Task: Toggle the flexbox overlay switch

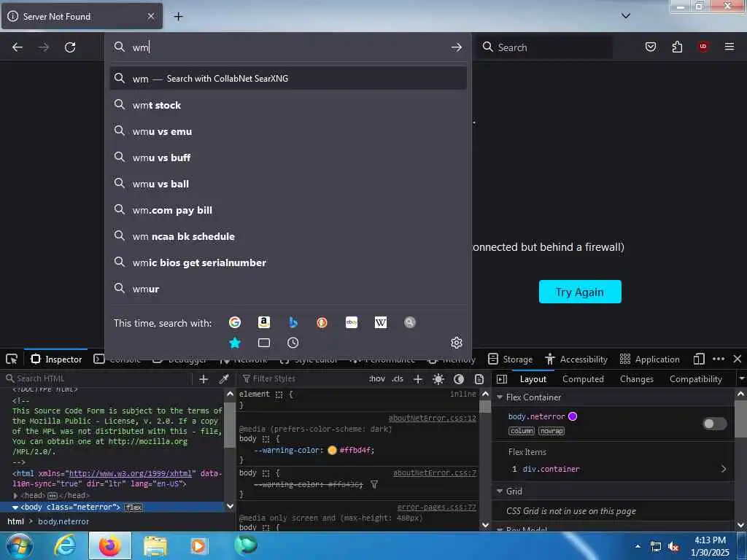Action: (715, 424)
